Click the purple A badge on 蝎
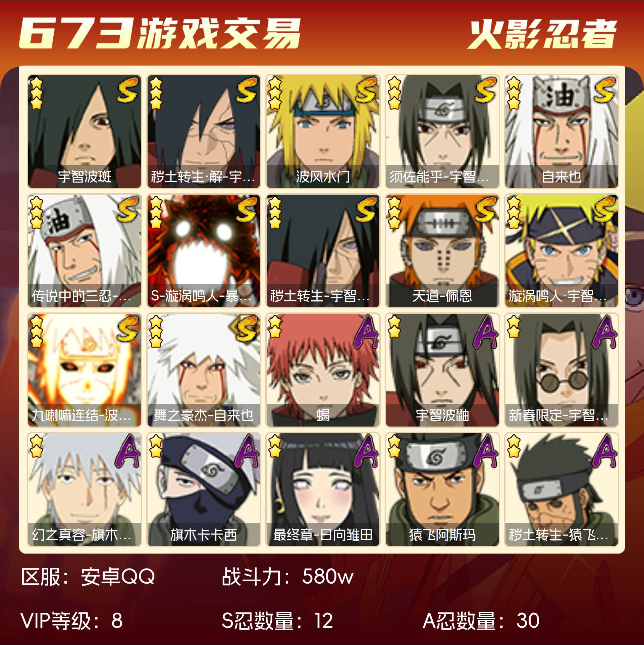The image size is (644, 645). (367, 332)
